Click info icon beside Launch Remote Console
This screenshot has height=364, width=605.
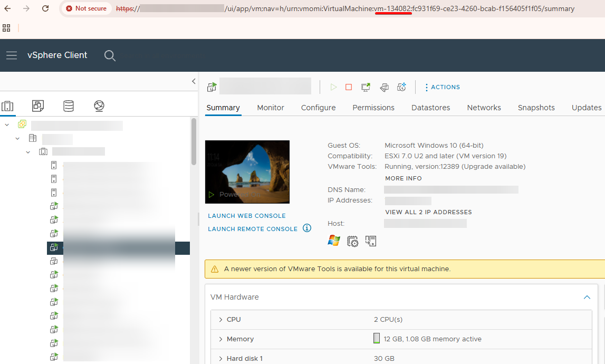(x=307, y=228)
